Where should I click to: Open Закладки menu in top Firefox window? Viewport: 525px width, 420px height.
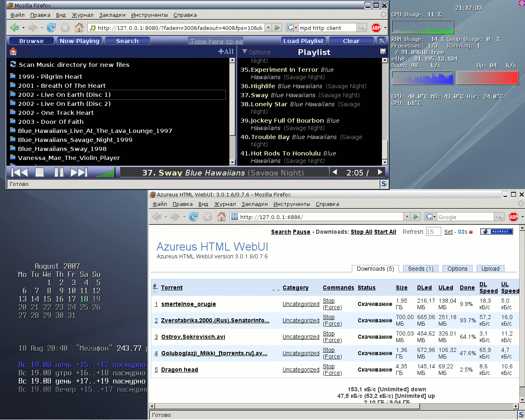click(112, 15)
